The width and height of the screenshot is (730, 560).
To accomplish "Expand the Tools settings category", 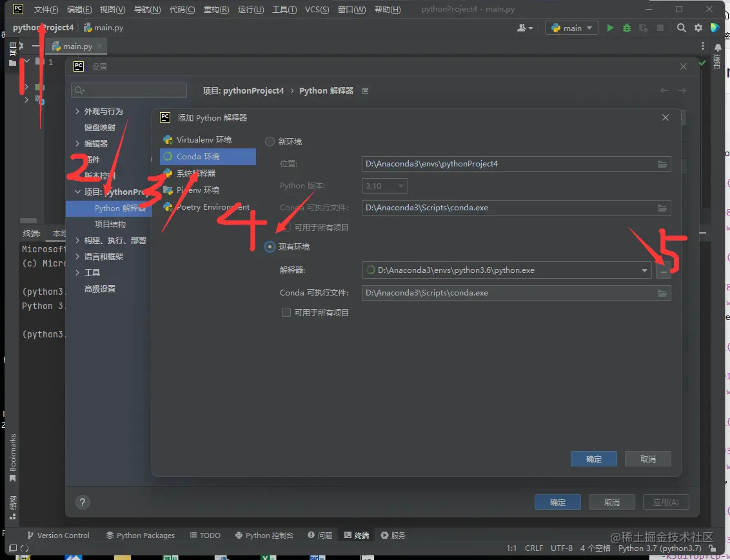I will [x=77, y=272].
